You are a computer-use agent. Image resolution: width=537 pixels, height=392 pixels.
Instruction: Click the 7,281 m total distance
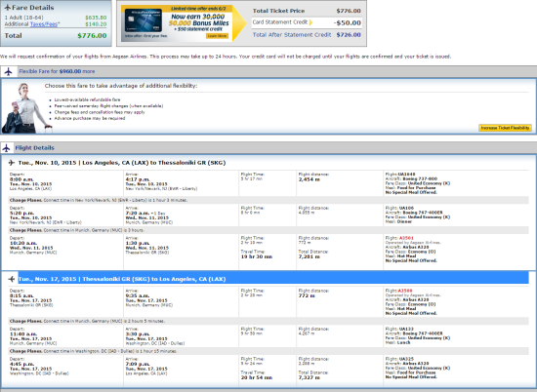[x=310, y=256]
